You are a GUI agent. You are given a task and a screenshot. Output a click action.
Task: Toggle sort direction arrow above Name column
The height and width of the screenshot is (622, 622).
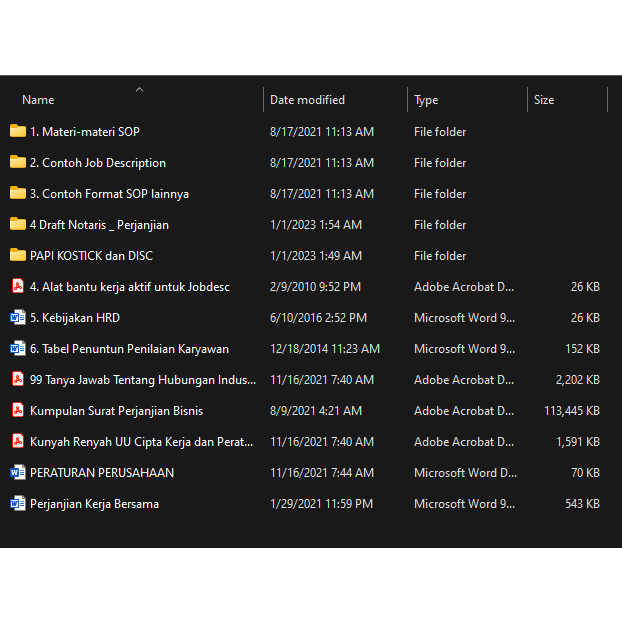pyautogui.click(x=139, y=89)
